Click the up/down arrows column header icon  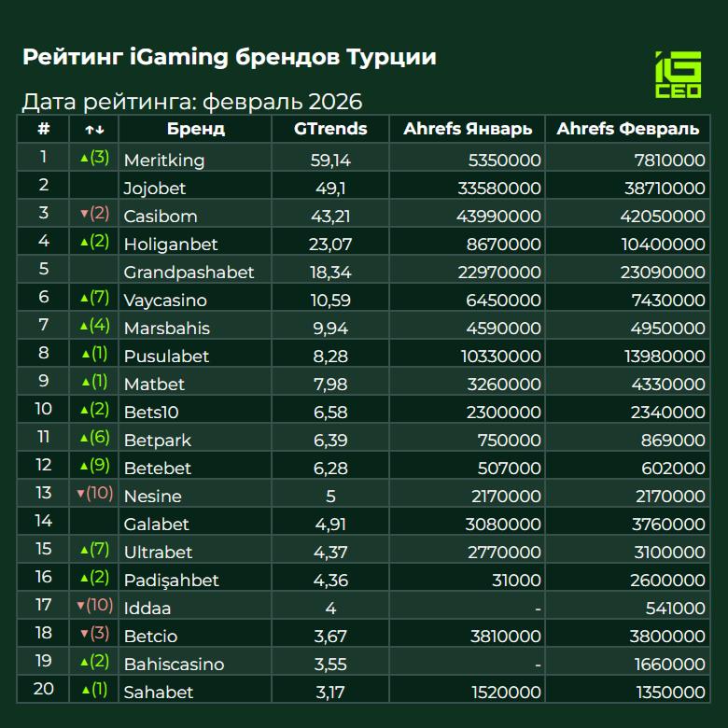(94, 129)
